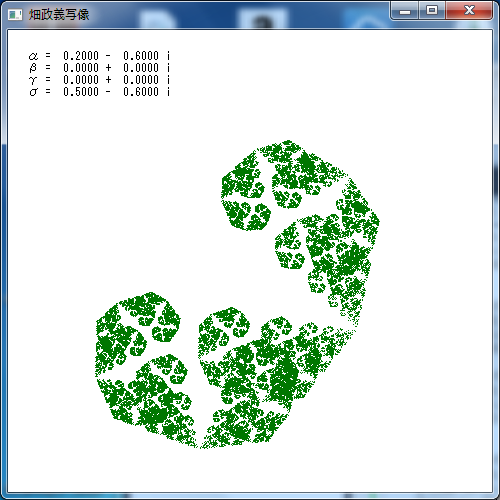The height and width of the screenshot is (500, 500).
Task: Select the σ imaginary value 0.6000
Action: coord(141,92)
